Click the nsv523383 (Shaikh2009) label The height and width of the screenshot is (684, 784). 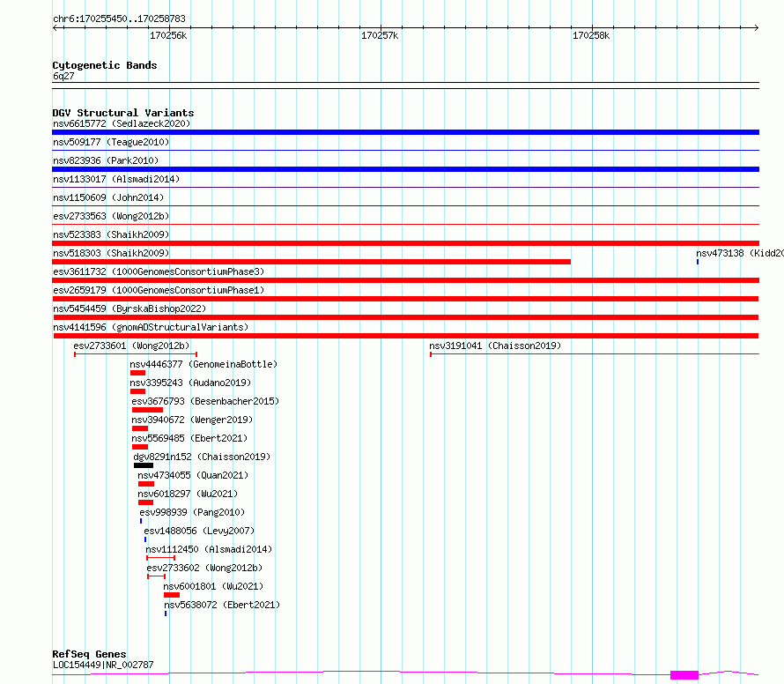pos(111,234)
